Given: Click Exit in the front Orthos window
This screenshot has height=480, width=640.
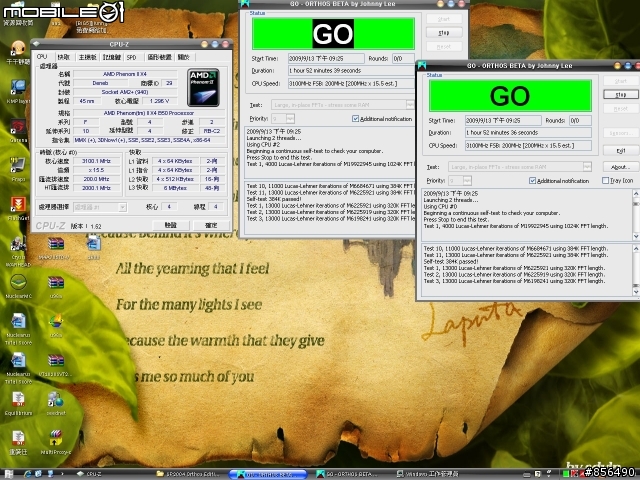Looking at the screenshot, I should point(621,151).
